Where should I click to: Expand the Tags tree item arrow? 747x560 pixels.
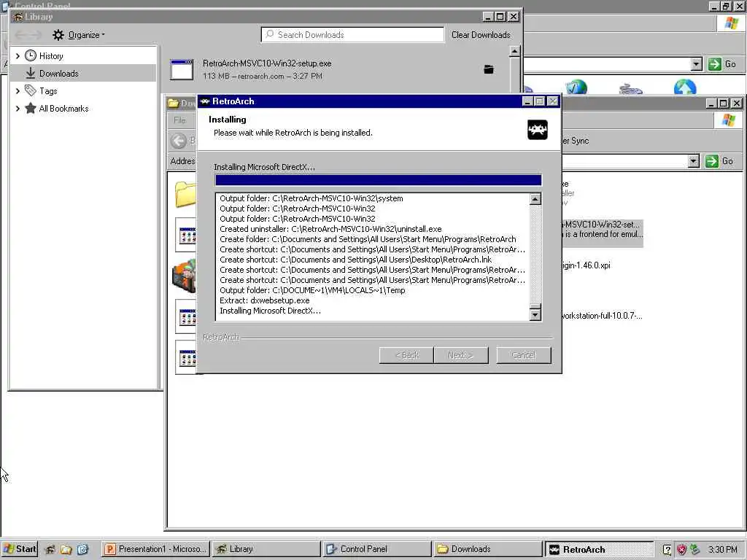coord(18,90)
